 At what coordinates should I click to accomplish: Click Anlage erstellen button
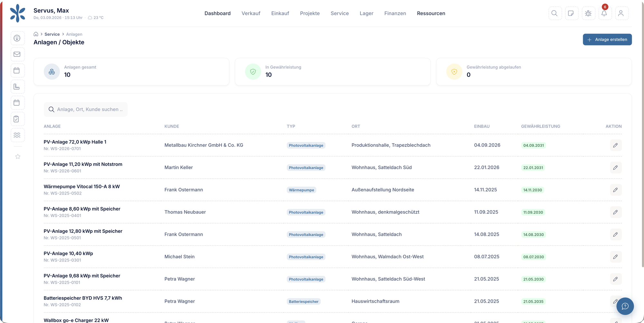pos(607,40)
